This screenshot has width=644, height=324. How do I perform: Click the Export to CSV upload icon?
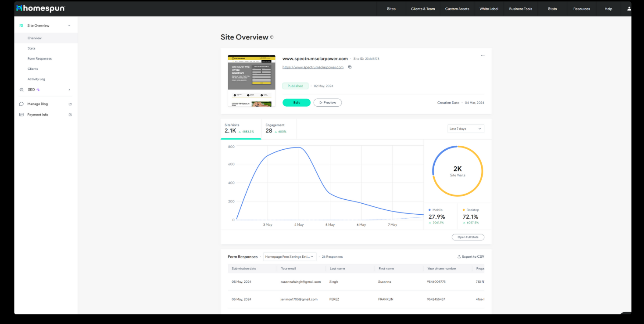459,257
